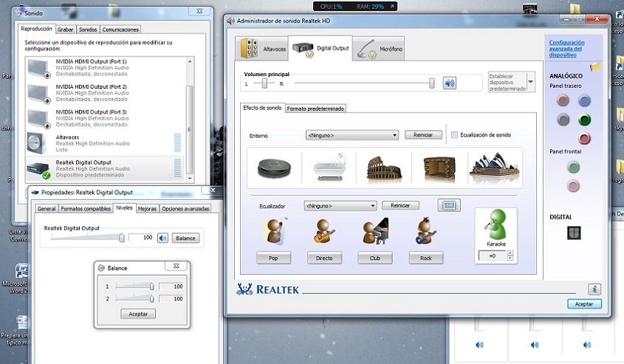Click the Realtek Digital Output level slider
The height and width of the screenshot is (364, 624).
[122, 238]
